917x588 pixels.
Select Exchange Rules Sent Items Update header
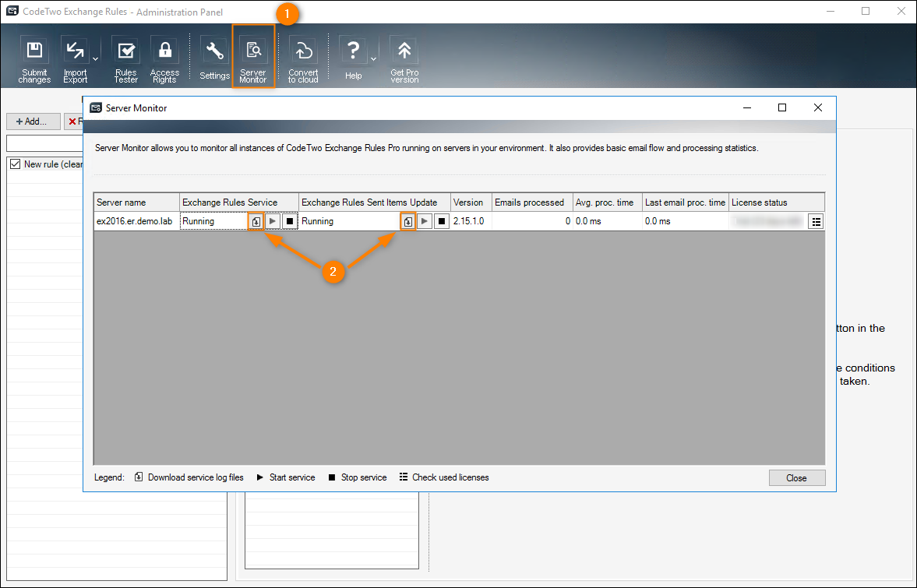(374, 202)
